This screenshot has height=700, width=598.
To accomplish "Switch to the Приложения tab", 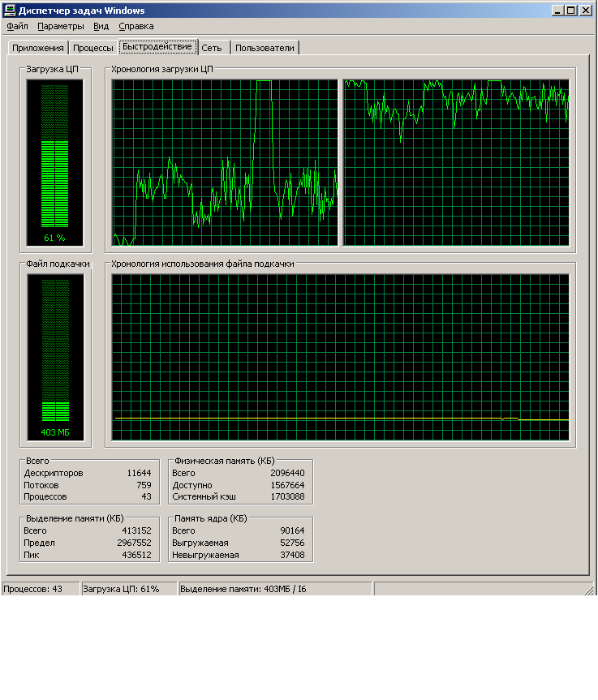I will [38, 48].
